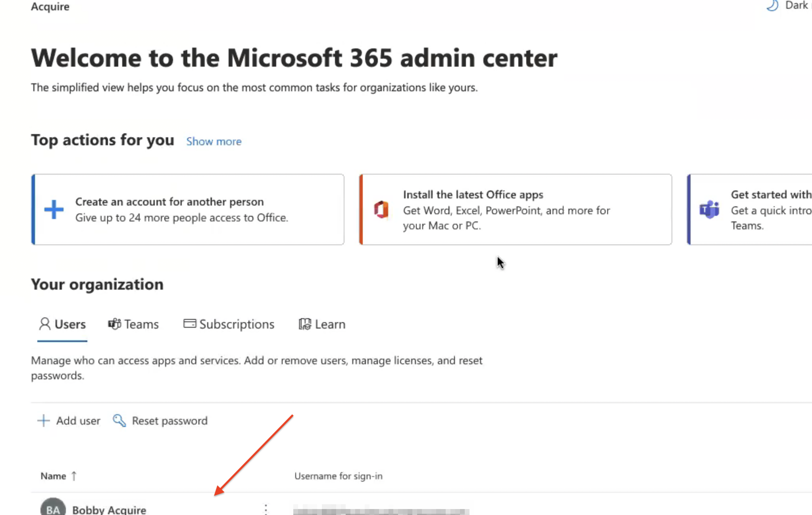The width and height of the screenshot is (812, 515).
Task: Click Username for sign-in column header
Action: pos(339,476)
